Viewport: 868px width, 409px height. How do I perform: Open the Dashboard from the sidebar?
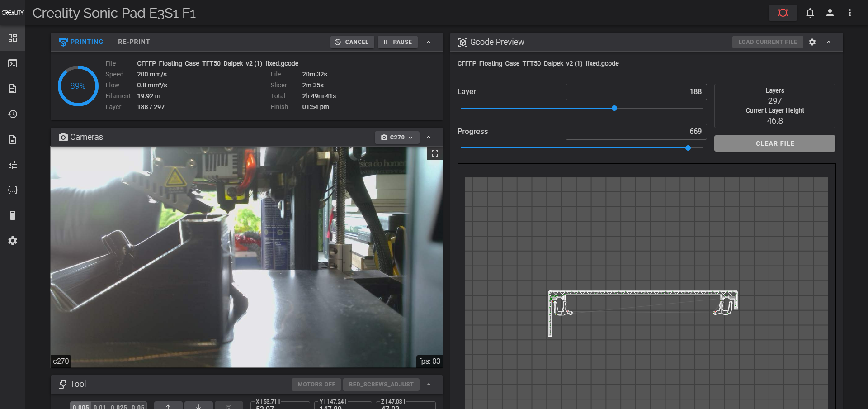[x=13, y=38]
